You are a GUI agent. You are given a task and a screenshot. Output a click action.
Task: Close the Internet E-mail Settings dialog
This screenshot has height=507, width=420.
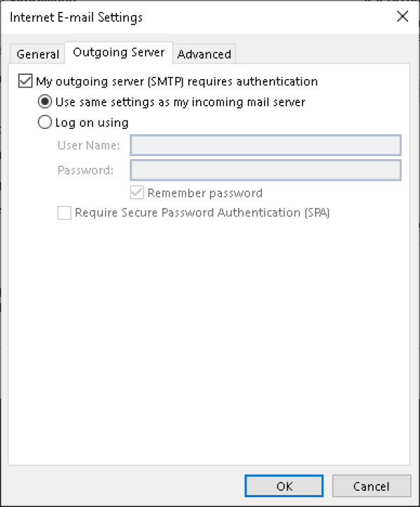click(402, 17)
